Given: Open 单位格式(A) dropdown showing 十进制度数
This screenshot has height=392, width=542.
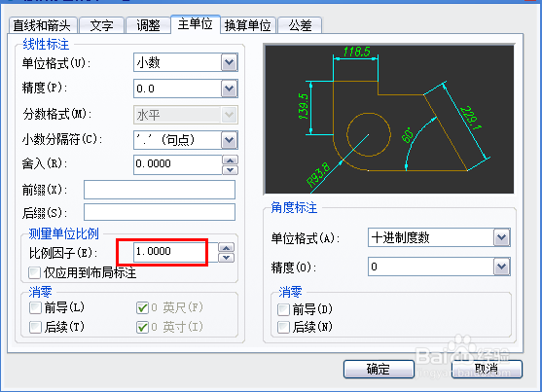Looking at the screenshot, I should click(x=439, y=237).
